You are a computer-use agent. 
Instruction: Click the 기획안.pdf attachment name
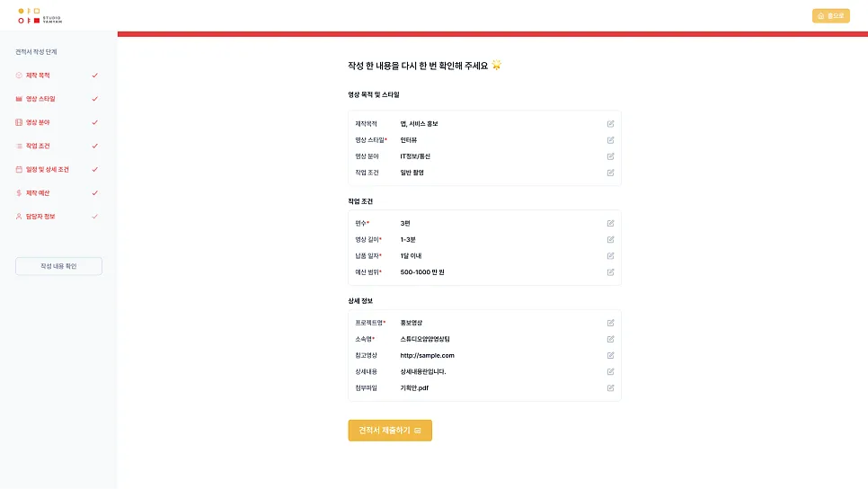414,388
